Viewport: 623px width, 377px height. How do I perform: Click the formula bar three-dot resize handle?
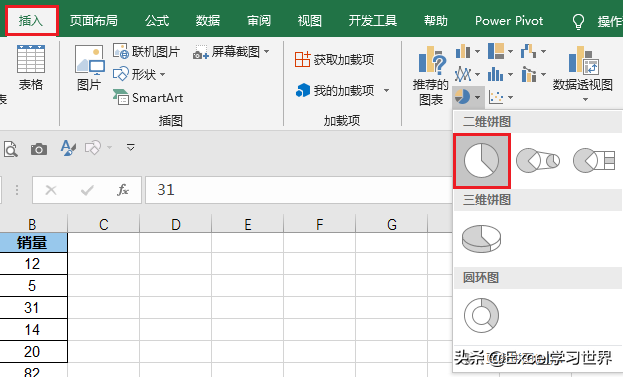pos(17,190)
